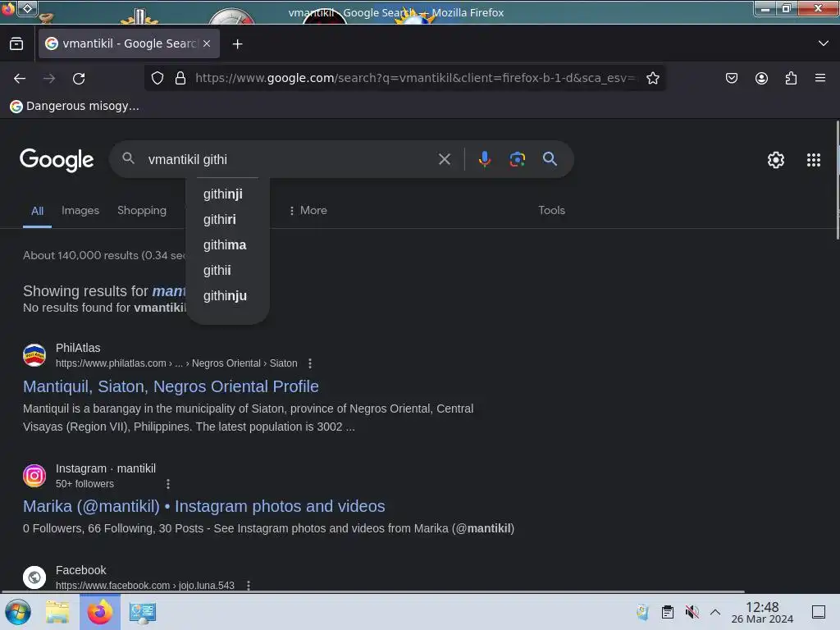Open the Instagram result options three-dot menu
Image resolution: width=840 pixels, height=630 pixels.
168,484
